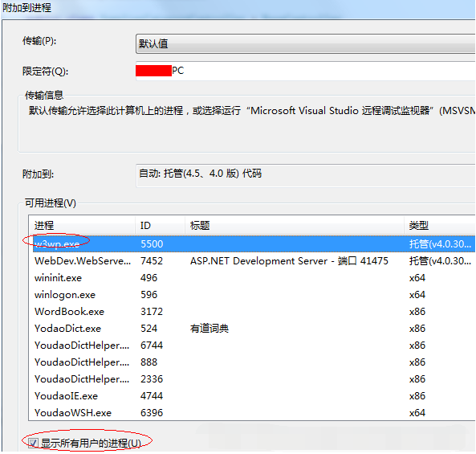
Task: Click process ID 5500 cell
Action: click(x=152, y=244)
